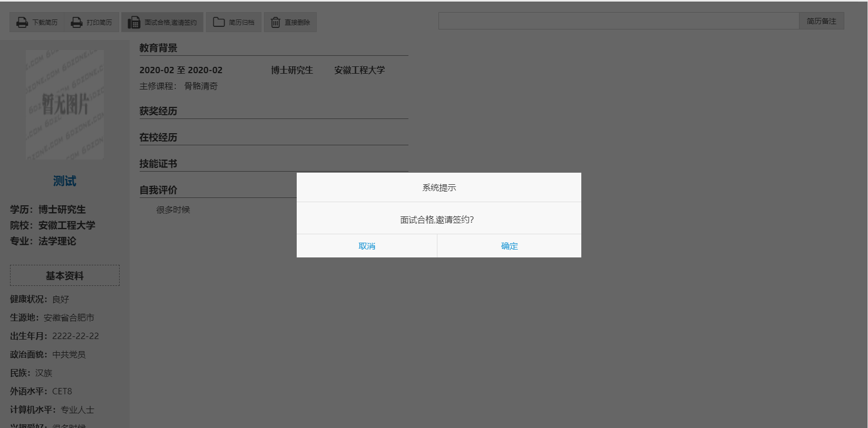This screenshot has width=868, height=428.
Task: Click the 面试合格,邀请签约 toolbar text
Action: pyautogui.click(x=170, y=23)
